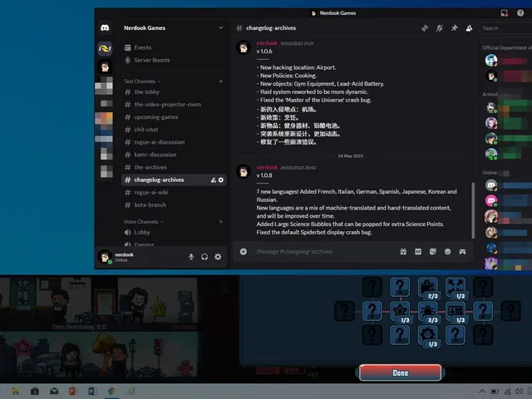Select the Nerdook Games server icon
This screenshot has width=532, height=399.
(x=105, y=66)
